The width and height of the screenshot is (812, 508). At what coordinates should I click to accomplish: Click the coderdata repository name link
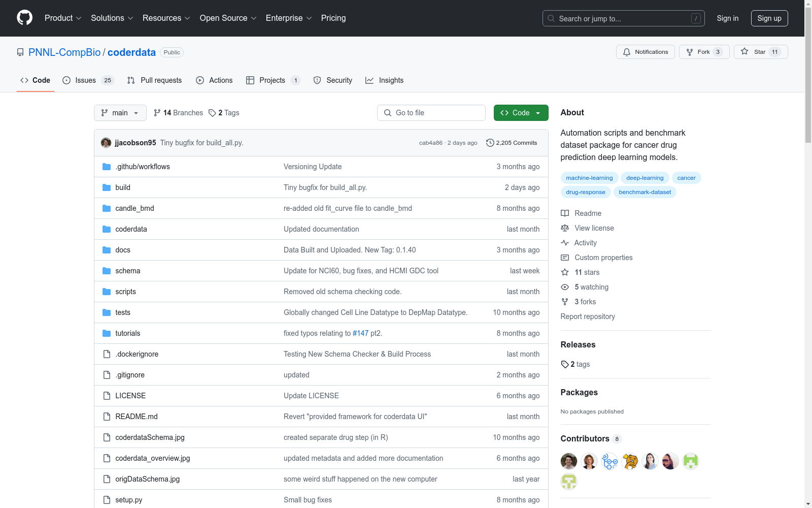(131, 52)
